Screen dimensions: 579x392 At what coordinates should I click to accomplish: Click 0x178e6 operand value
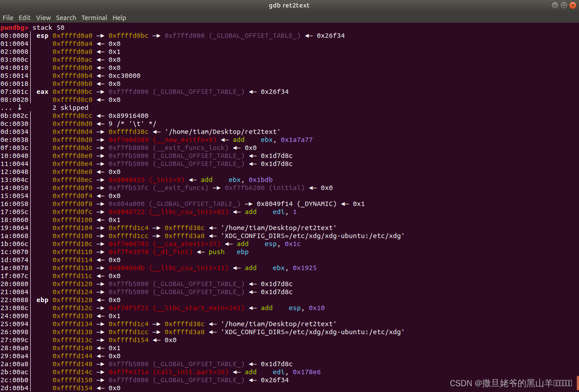click(307, 372)
